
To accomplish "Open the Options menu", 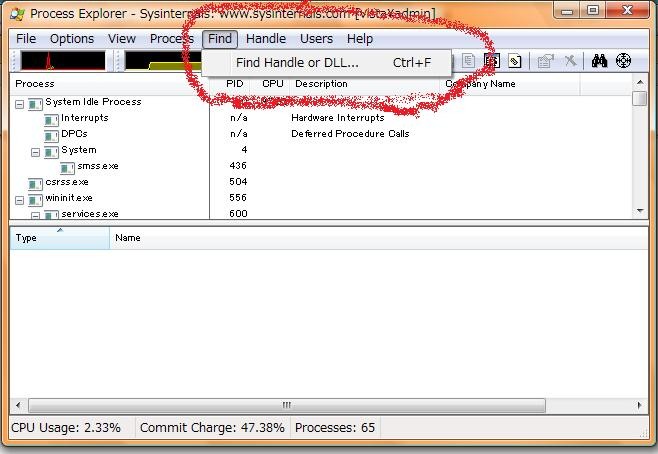I will tap(72, 39).
